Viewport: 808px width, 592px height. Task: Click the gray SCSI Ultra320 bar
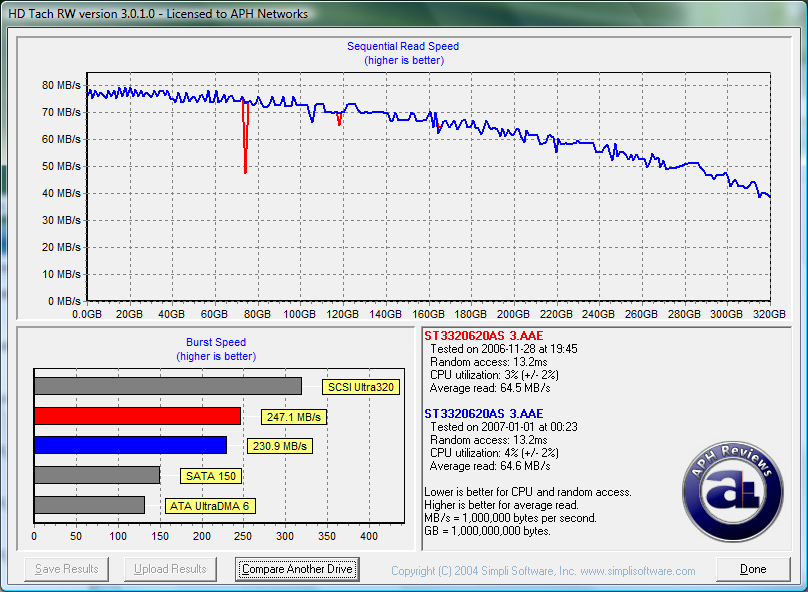point(167,386)
